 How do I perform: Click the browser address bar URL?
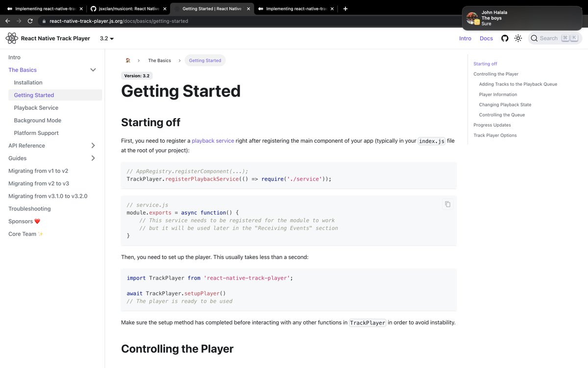point(119,21)
